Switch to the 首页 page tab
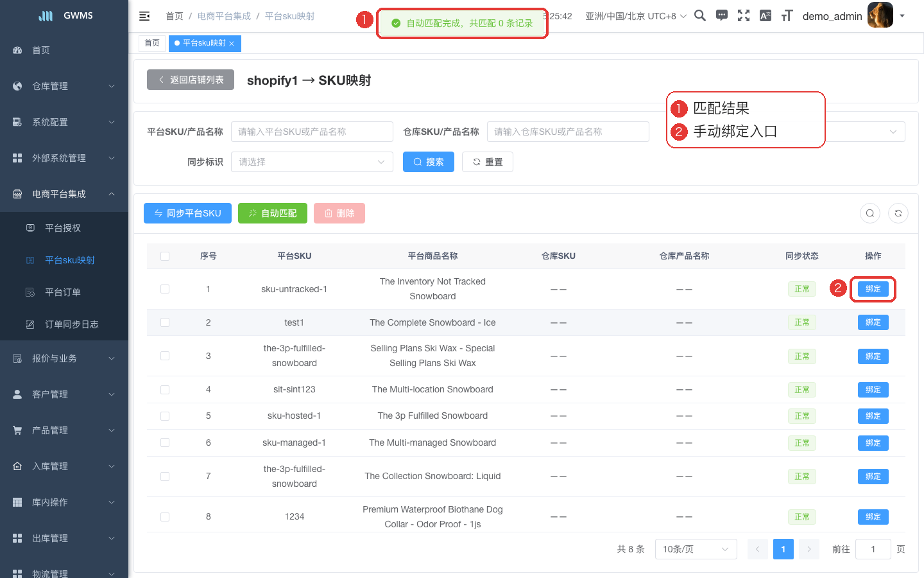 pos(152,43)
